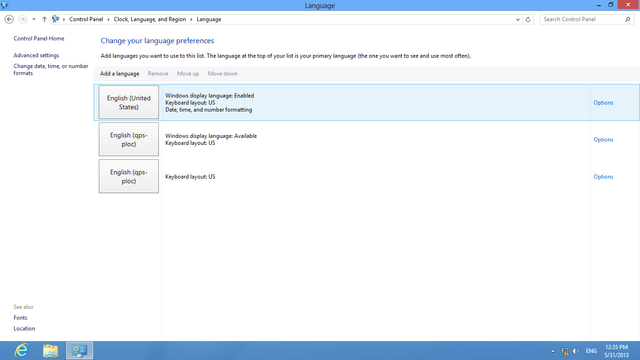Select the English (qps-ploc) tile with display language Available
The height and width of the screenshot is (360, 640).
tap(129, 139)
